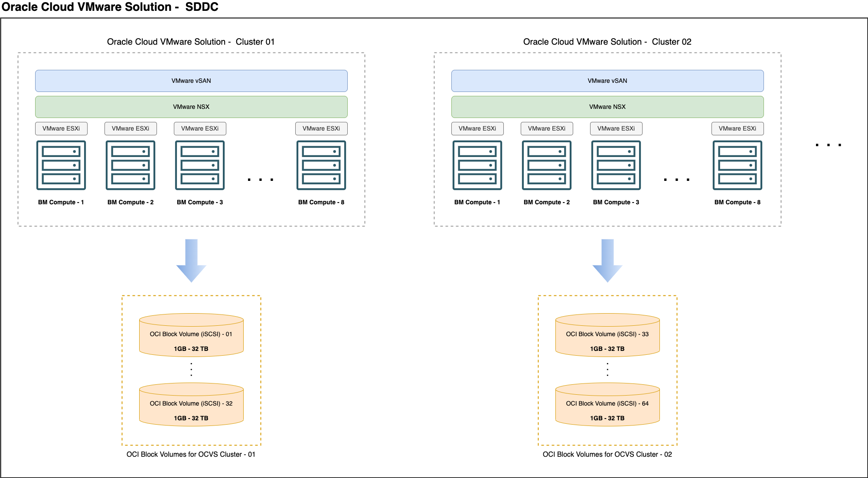868x478 pixels.
Task: Select the first VMware ESXi label in Cluster 01
Action: tap(61, 128)
